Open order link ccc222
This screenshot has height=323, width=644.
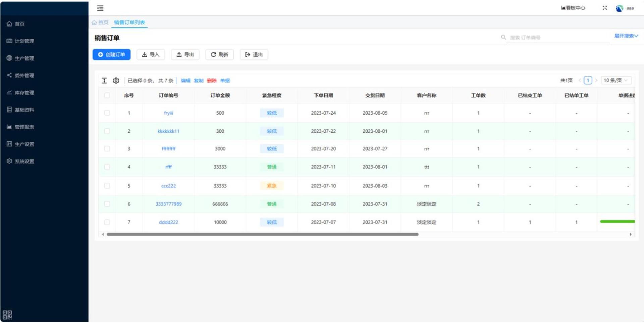(168, 186)
